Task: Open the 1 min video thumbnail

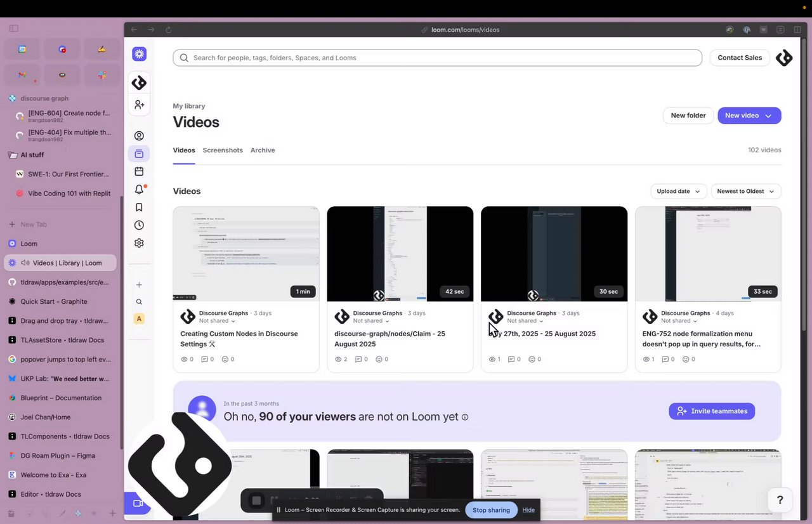Action: click(246, 254)
